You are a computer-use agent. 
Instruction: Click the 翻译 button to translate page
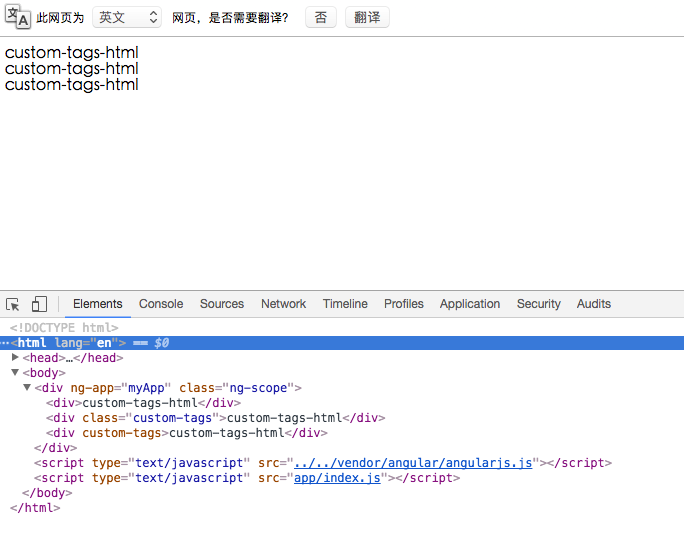(367, 17)
